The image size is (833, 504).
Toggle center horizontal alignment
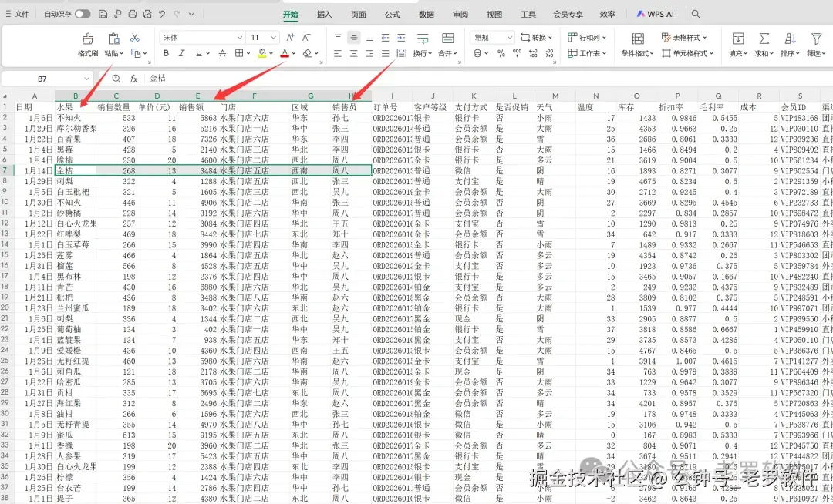(x=354, y=53)
